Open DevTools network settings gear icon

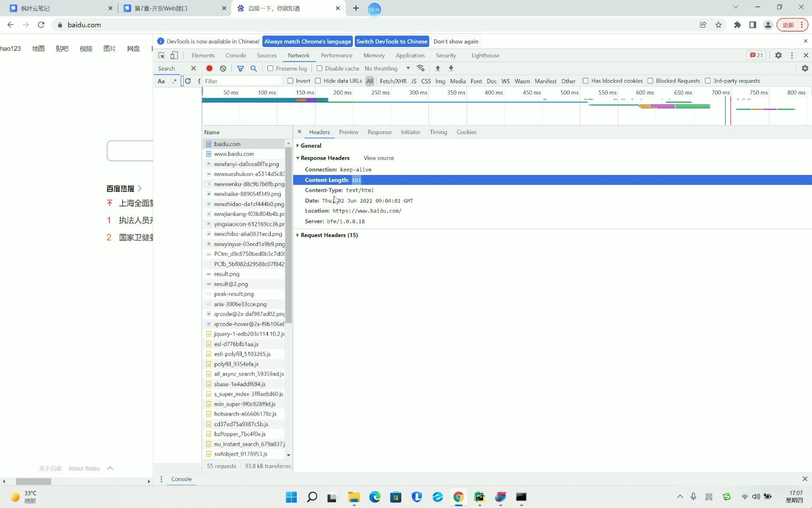tap(805, 68)
